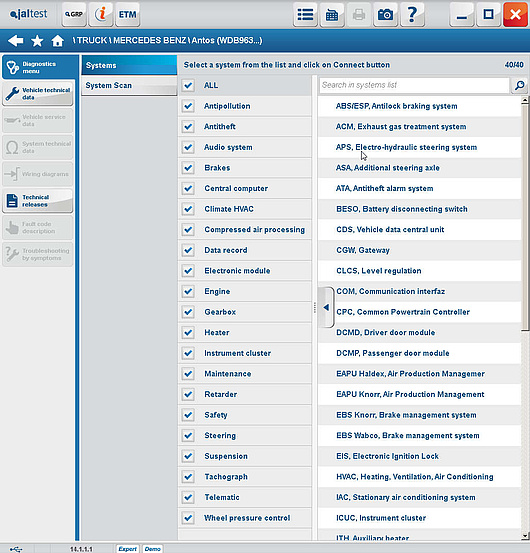This screenshot has height=553, width=530.
Task: Click the scrollbar up arrow
Action: click(525, 100)
